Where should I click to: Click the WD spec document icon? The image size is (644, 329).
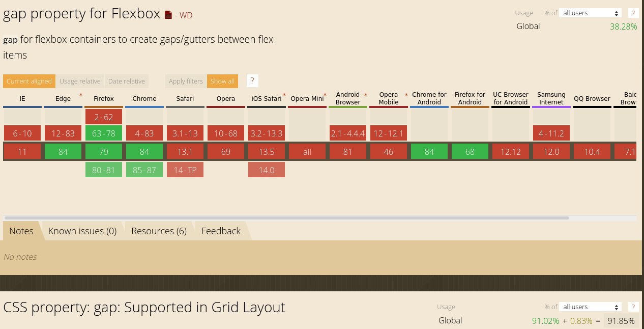(x=168, y=15)
